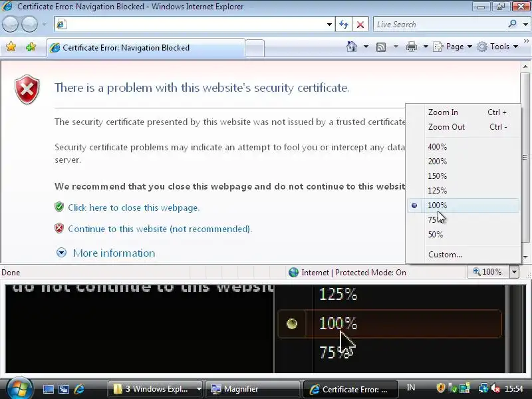Screen dimensions: 532x399
Task: Click the Back navigation button
Action: click(10, 25)
